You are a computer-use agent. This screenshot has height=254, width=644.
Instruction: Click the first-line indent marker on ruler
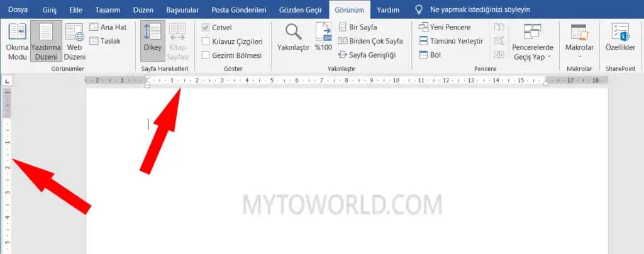(147, 77)
